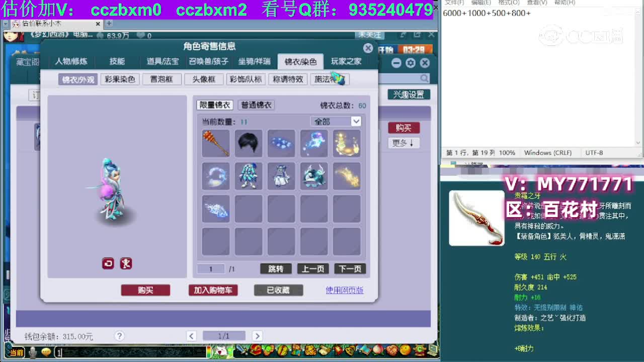Go to previous listing page arrow
This screenshot has width=644, height=362.
[191, 336]
